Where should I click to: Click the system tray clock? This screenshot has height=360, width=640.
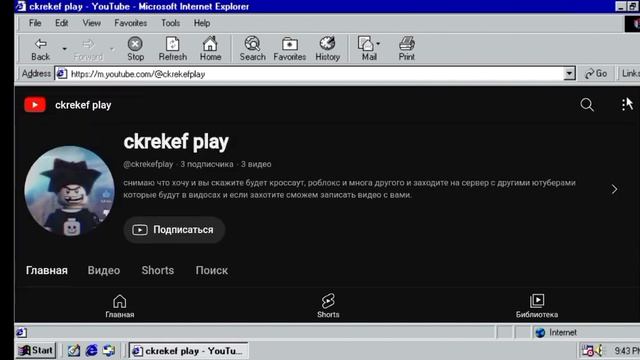click(x=627, y=351)
